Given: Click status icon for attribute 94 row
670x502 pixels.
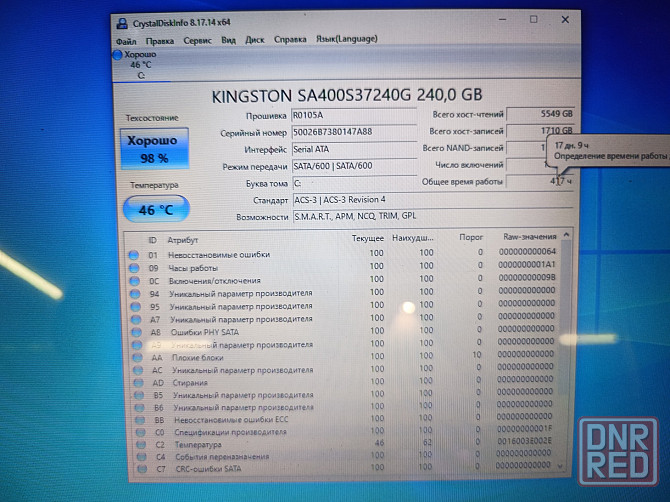Looking at the screenshot, I should pyautogui.click(x=135, y=294).
